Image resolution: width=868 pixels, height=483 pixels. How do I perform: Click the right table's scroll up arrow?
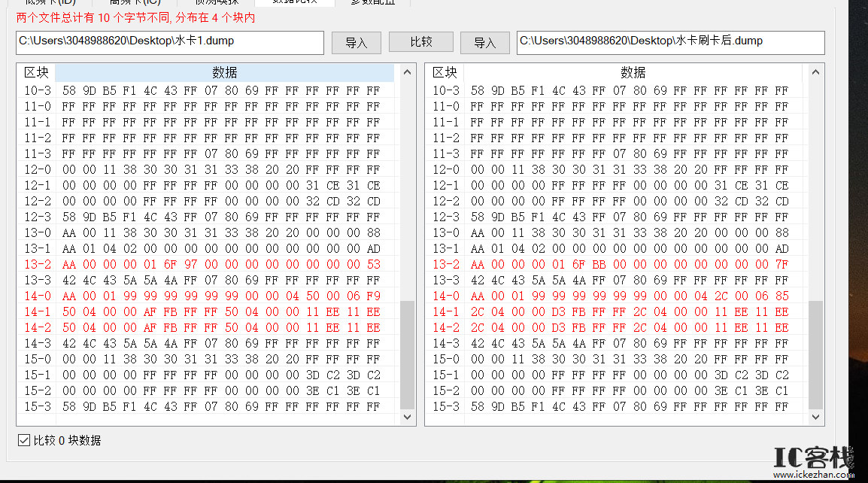[815, 72]
